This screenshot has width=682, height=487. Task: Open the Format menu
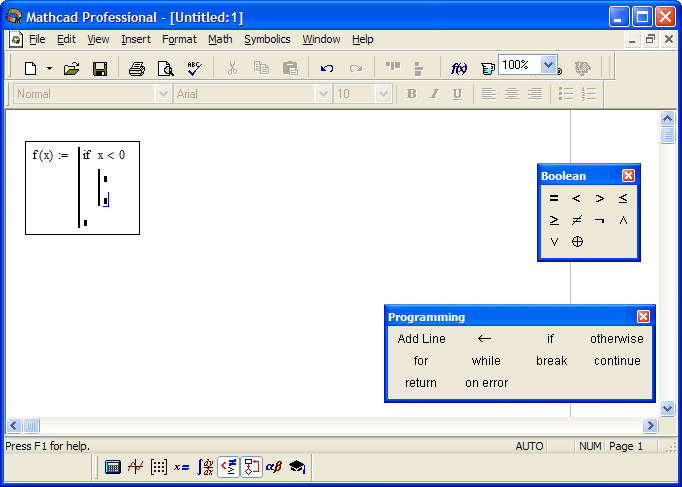coord(179,39)
